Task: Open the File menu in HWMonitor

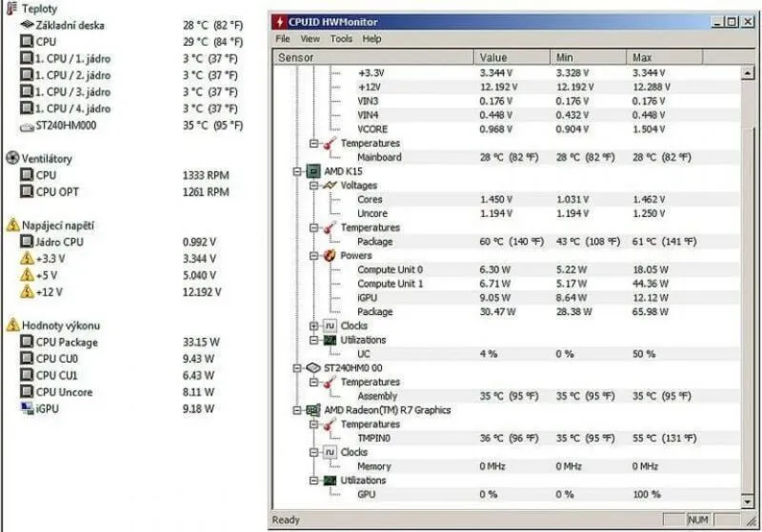Action: coord(282,39)
